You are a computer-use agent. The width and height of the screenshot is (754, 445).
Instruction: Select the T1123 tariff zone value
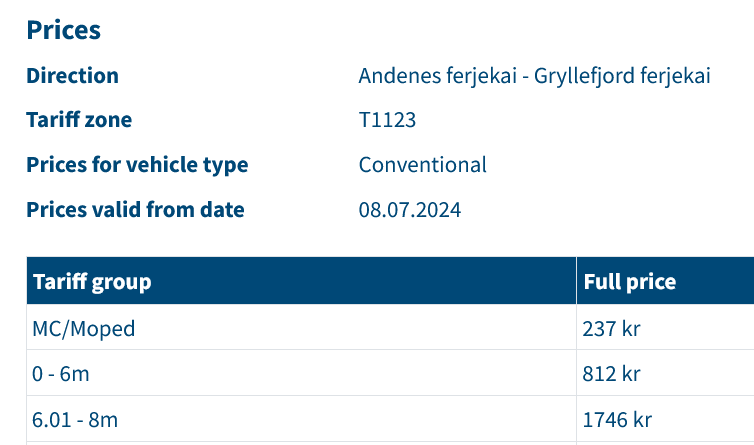click(x=387, y=120)
